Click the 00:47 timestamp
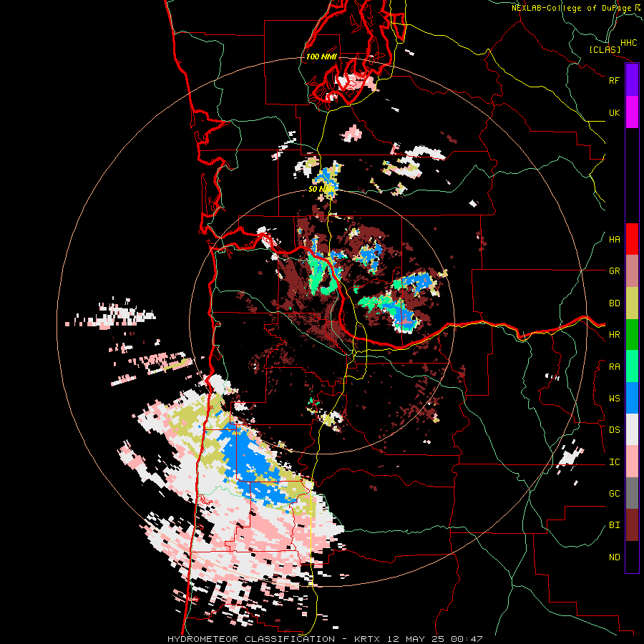 (467, 639)
